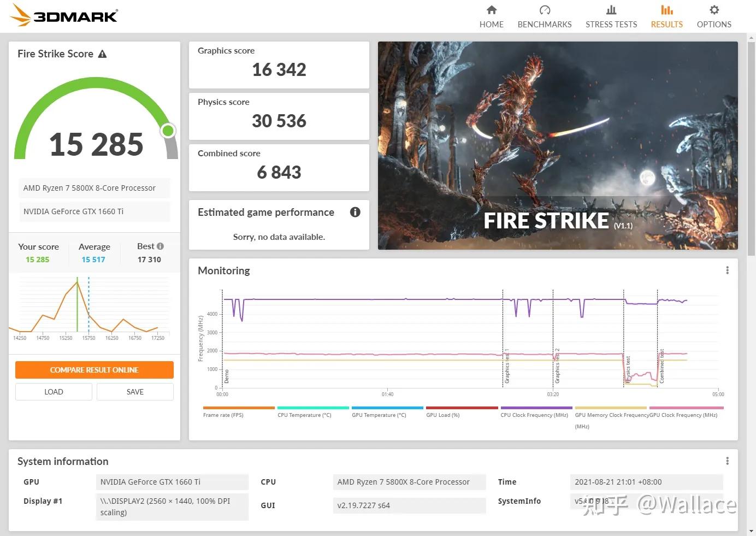
Task: Switch to the RESULTS tab
Action: (666, 24)
